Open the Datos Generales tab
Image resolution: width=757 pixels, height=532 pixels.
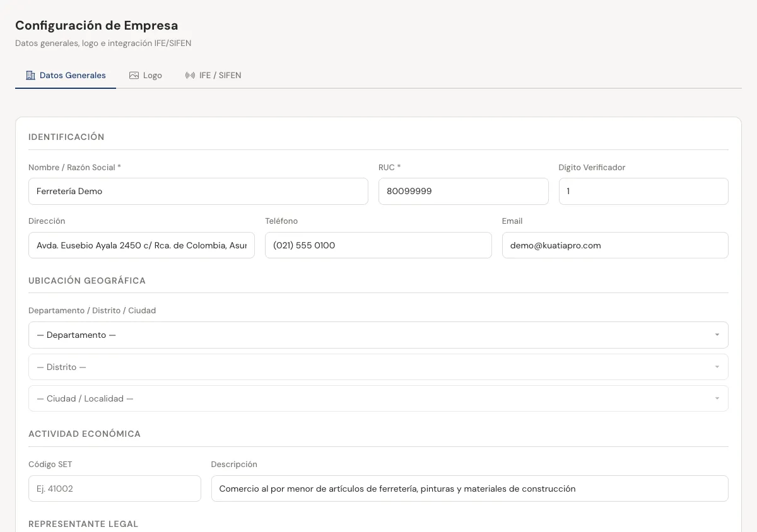66,75
